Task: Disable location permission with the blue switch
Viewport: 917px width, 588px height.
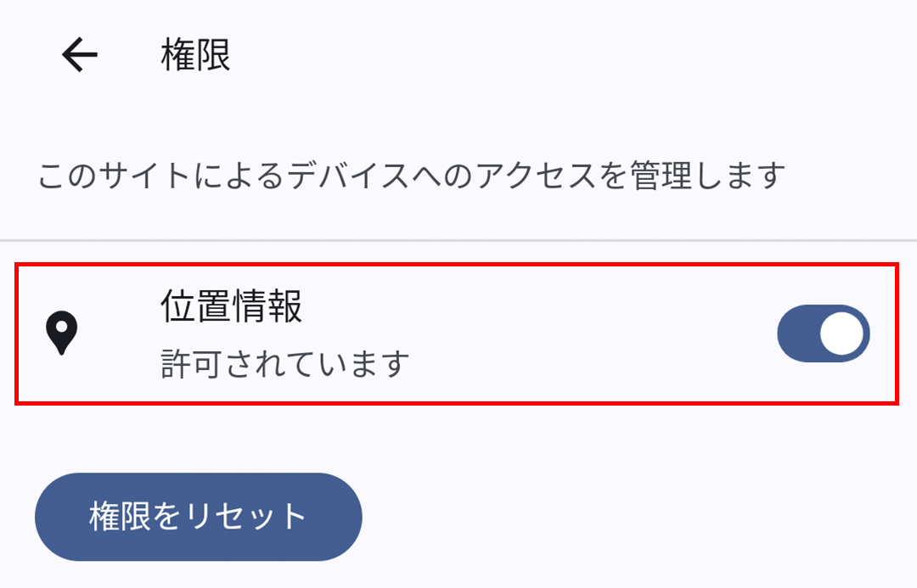Action: pyautogui.click(x=824, y=333)
